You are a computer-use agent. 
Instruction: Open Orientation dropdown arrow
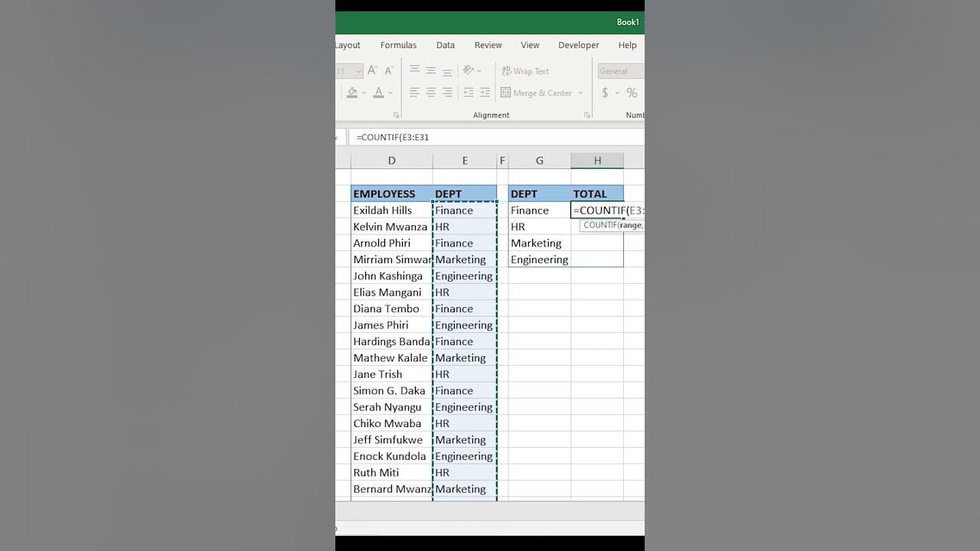point(479,71)
